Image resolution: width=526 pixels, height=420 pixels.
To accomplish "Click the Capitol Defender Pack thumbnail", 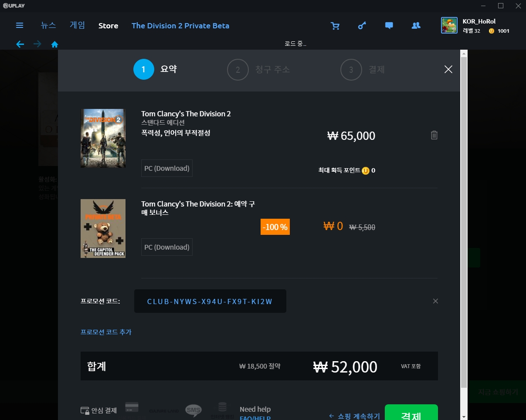I will tap(103, 228).
